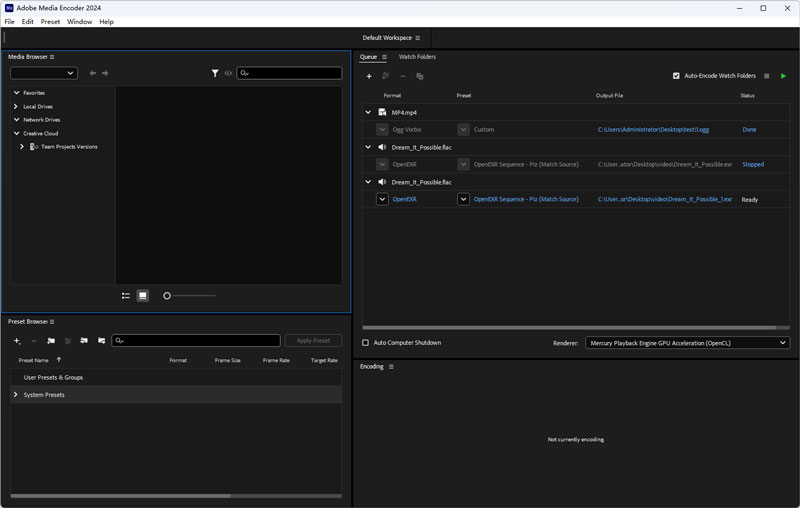Go forward in Media Browser navigation

point(105,73)
